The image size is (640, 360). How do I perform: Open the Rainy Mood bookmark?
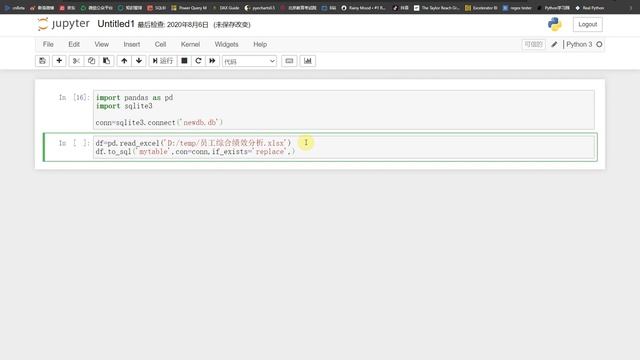[x=363, y=8]
